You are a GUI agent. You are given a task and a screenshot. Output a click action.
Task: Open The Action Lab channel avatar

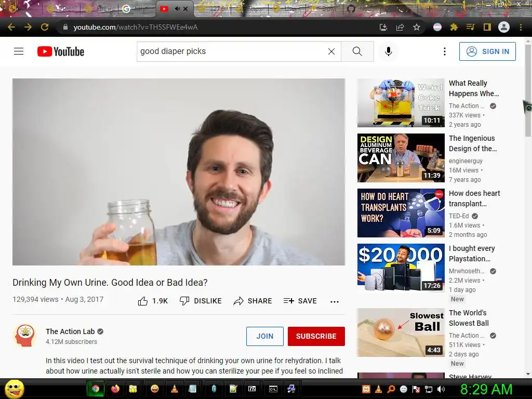tap(25, 336)
